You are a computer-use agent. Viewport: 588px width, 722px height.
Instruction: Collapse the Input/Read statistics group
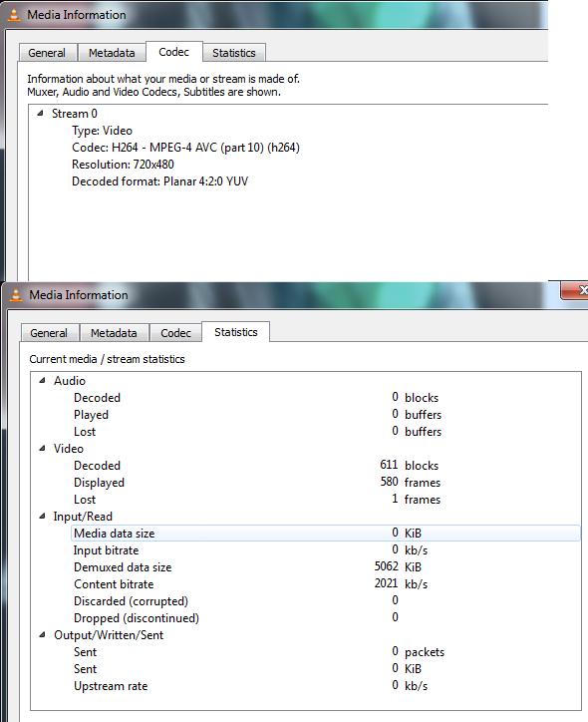tap(42, 517)
